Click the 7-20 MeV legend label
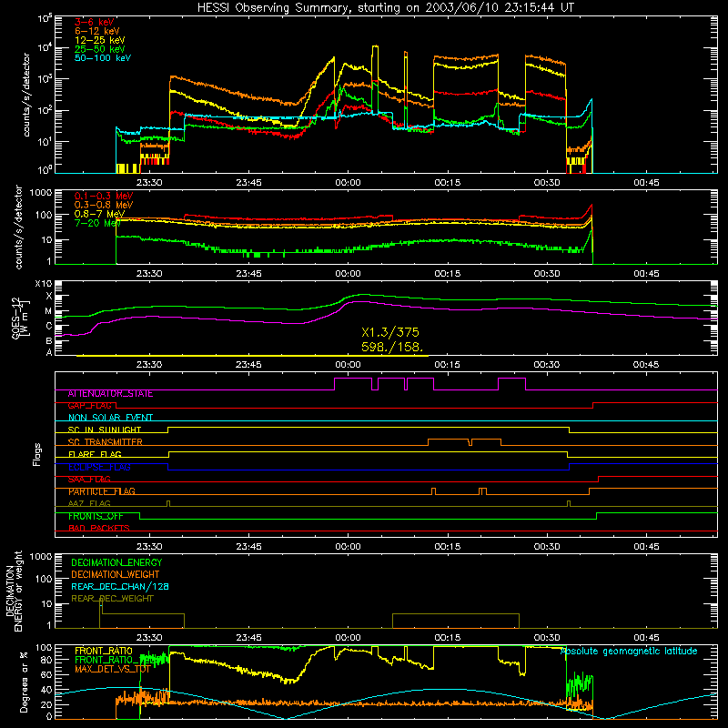728x728 pixels. click(97, 223)
